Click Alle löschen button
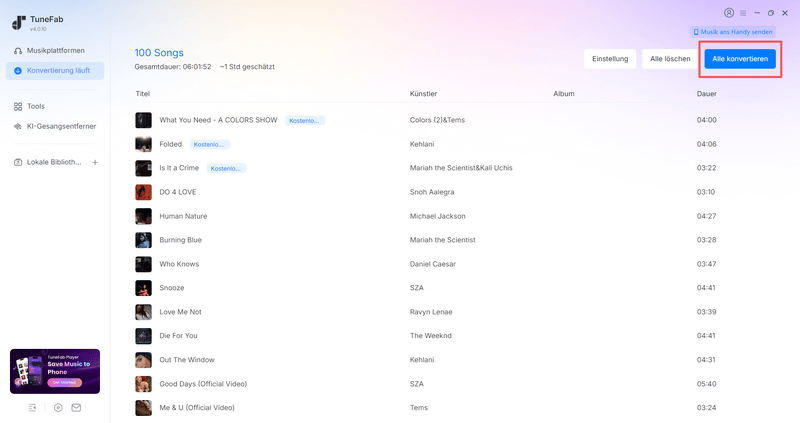 coord(670,59)
